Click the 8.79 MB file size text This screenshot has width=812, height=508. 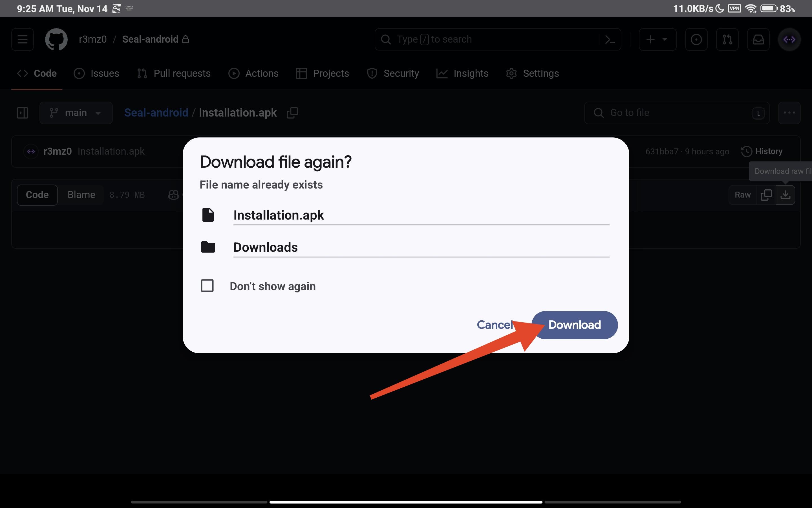[127, 195]
